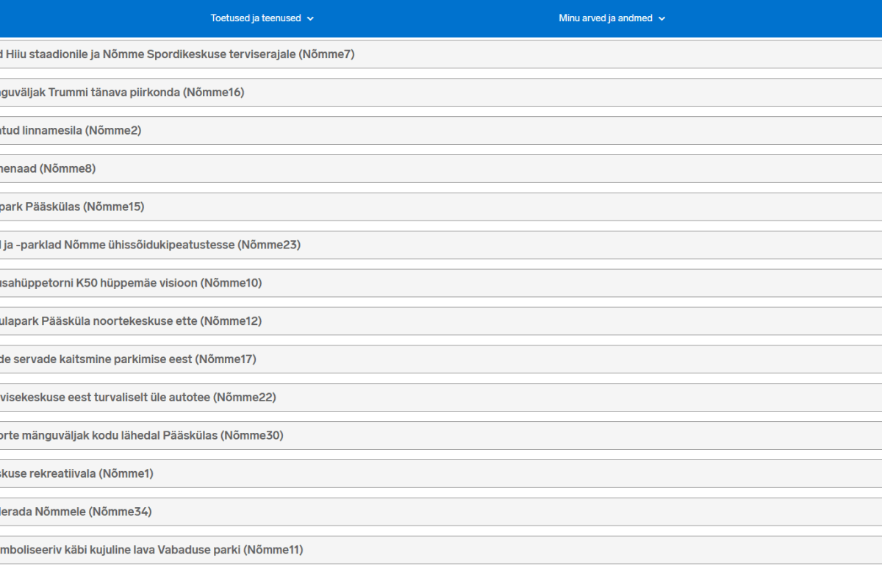Viewport: 882px width, 588px height.
Task: Open the turvaliselt üle autotee row (Nõmme22)
Action: pos(137,398)
